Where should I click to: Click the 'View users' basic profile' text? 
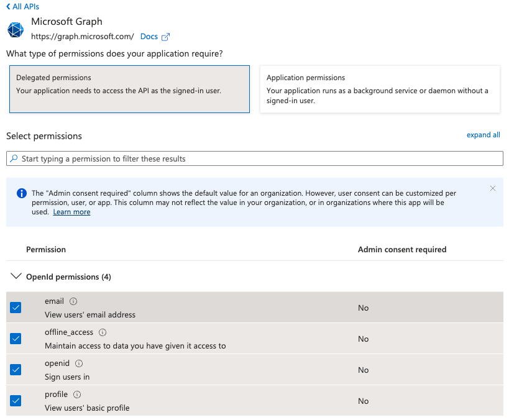[x=87, y=408]
